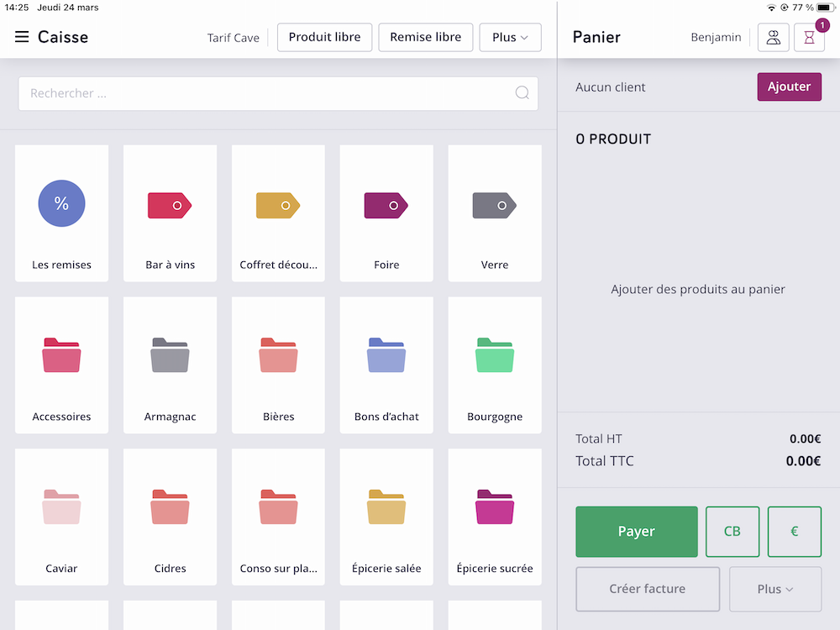
Task: Click the Total TTC amount 0.00€
Action: [803, 461]
